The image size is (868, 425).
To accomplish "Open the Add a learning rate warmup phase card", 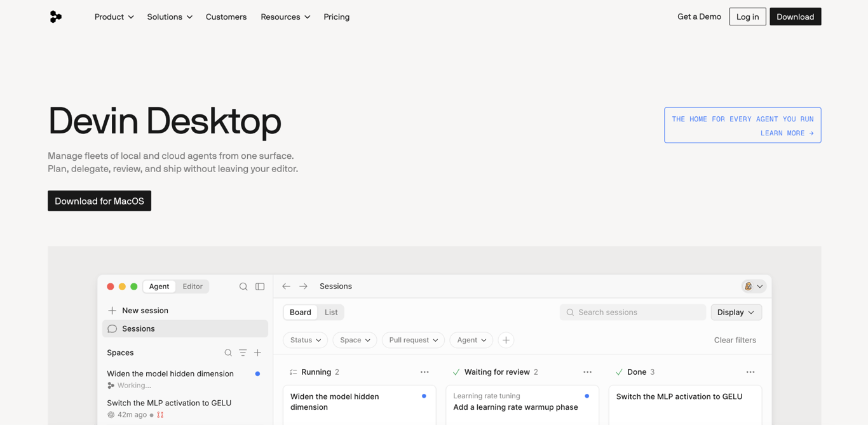I will (522, 405).
